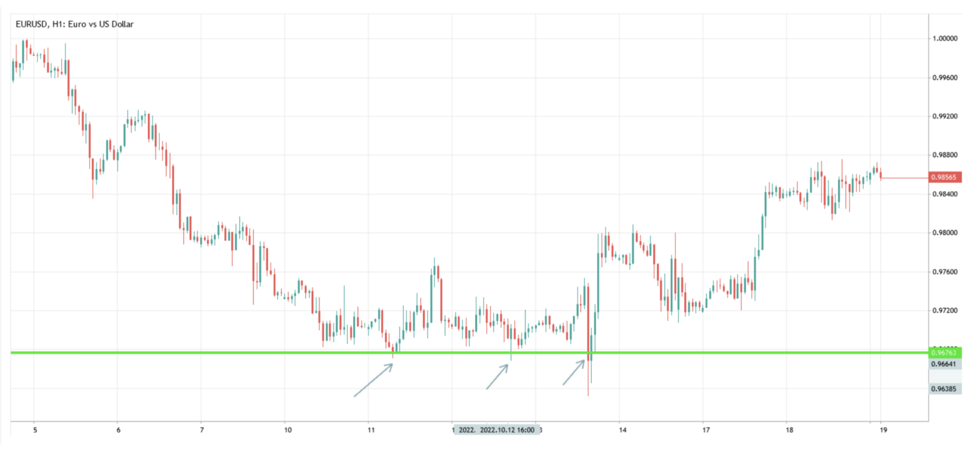Click the green 0.96763 price level tag
This screenshot has width=980, height=451.
click(944, 352)
